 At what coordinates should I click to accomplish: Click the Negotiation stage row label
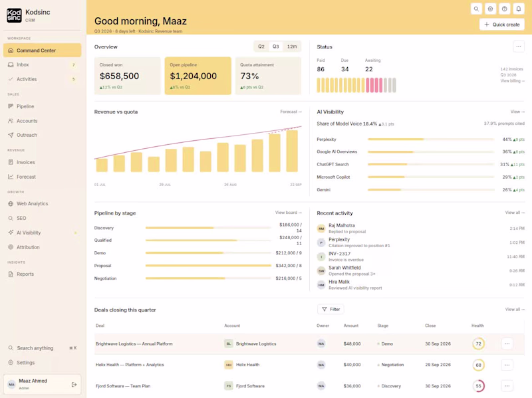coord(105,278)
